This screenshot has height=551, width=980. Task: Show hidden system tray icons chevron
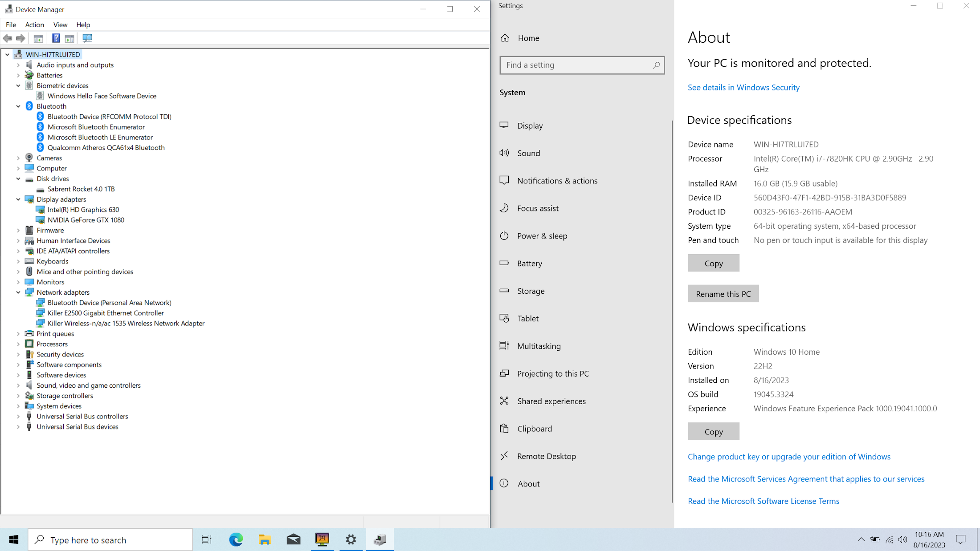[861, 539]
